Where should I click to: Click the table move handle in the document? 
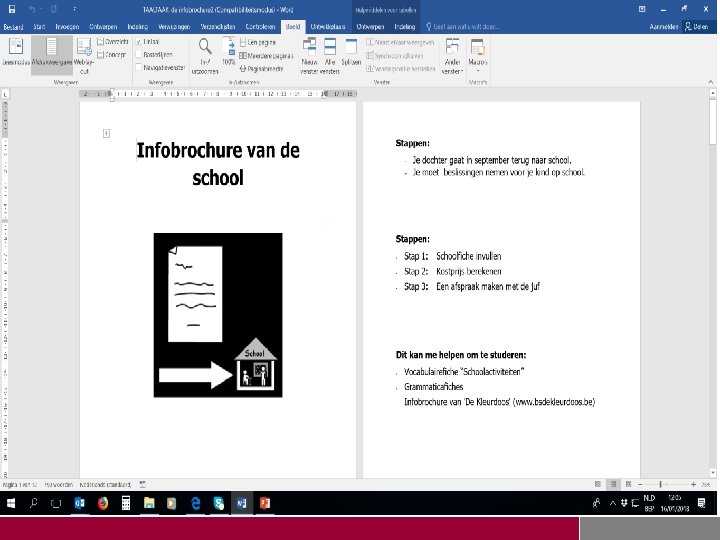107,133
